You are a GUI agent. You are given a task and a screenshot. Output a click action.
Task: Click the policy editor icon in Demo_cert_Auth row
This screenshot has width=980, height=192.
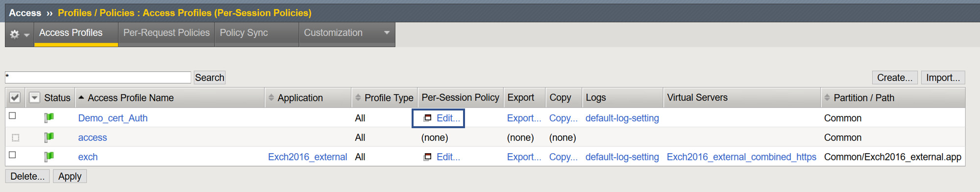click(x=428, y=118)
